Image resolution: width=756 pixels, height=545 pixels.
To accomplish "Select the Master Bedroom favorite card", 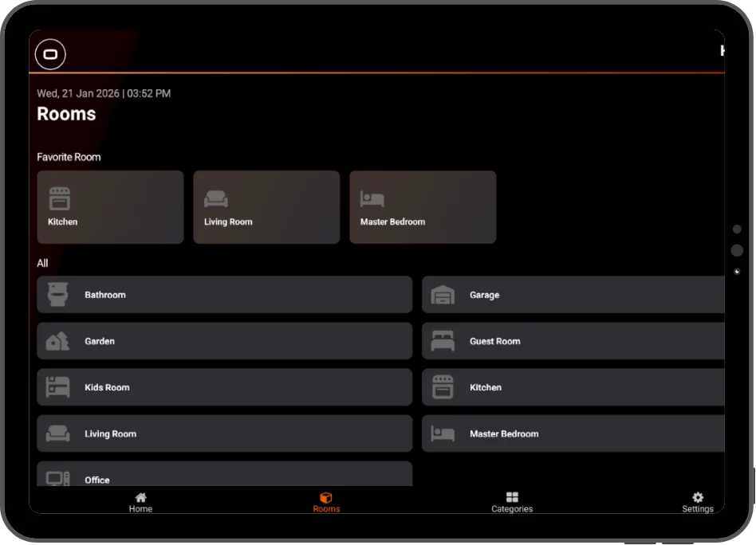I will pyautogui.click(x=423, y=207).
